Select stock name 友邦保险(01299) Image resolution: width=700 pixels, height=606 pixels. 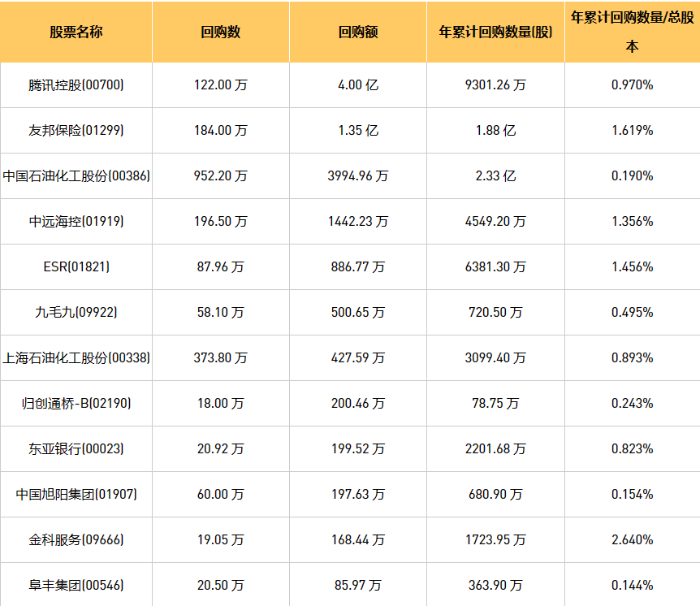(x=76, y=131)
